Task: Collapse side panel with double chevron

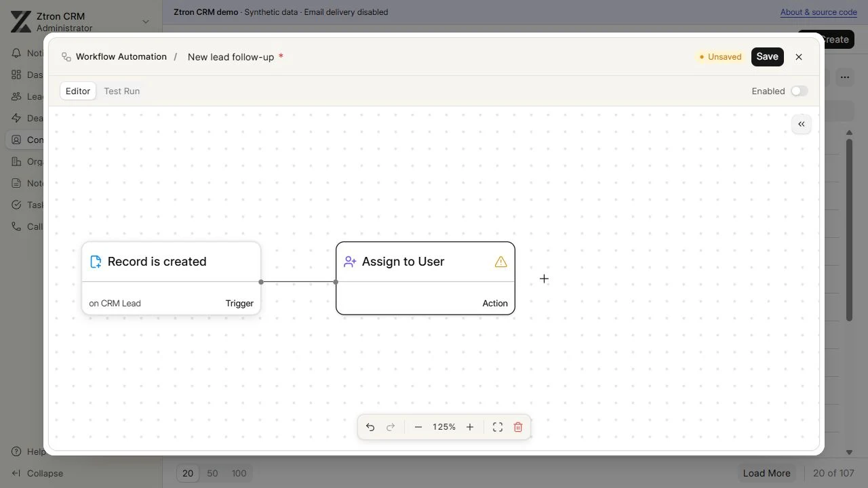Action: [x=802, y=124]
